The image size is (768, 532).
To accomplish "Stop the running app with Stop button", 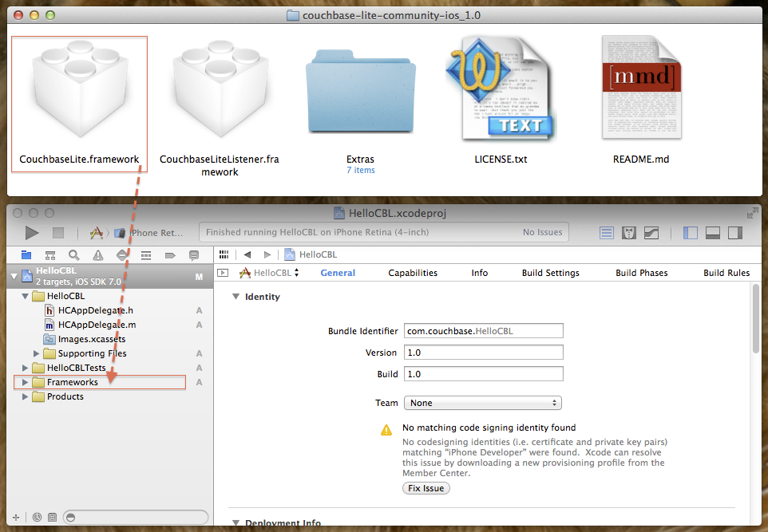I will [x=58, y=233].
